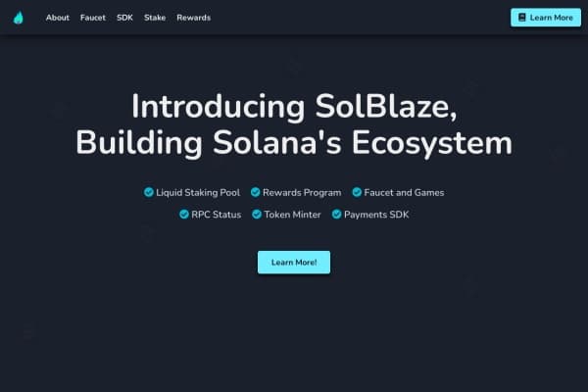Open the Stake navigation link
Viewport: 588px width, 392px height.
(x=155, y=18)
